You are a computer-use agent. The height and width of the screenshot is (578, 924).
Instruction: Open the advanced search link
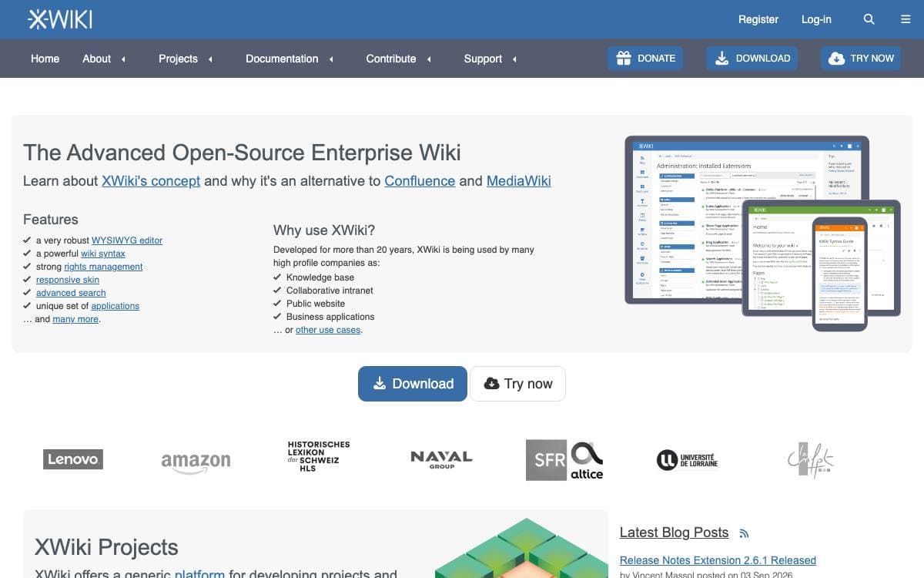71,293
